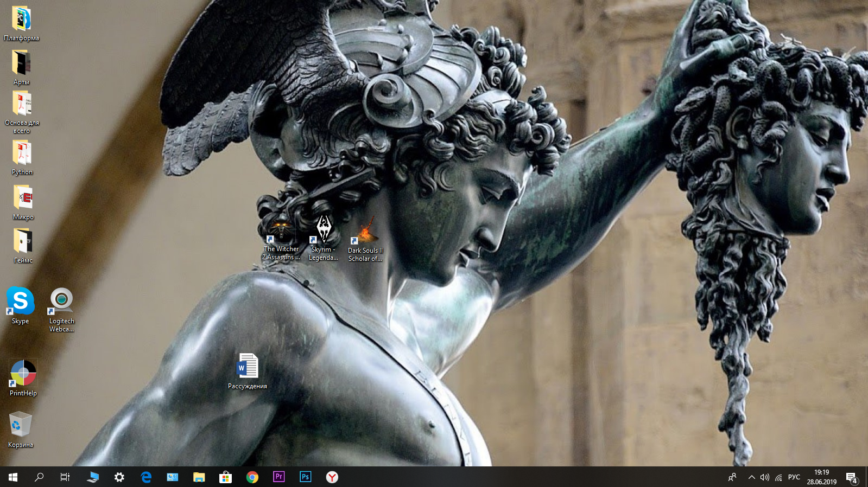Viewport: 868px width, 487px height.
Task: Open taskbar search magnifier
Action: click(x=39, y=477)
